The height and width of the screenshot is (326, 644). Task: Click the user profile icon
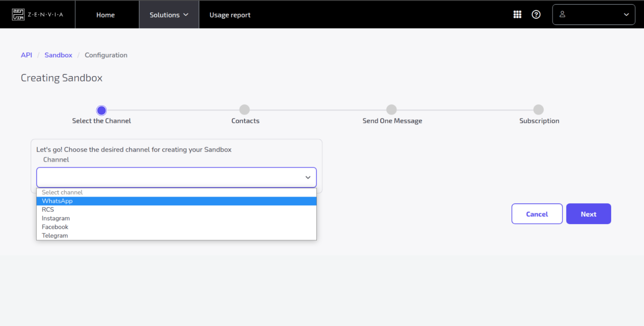562,14
